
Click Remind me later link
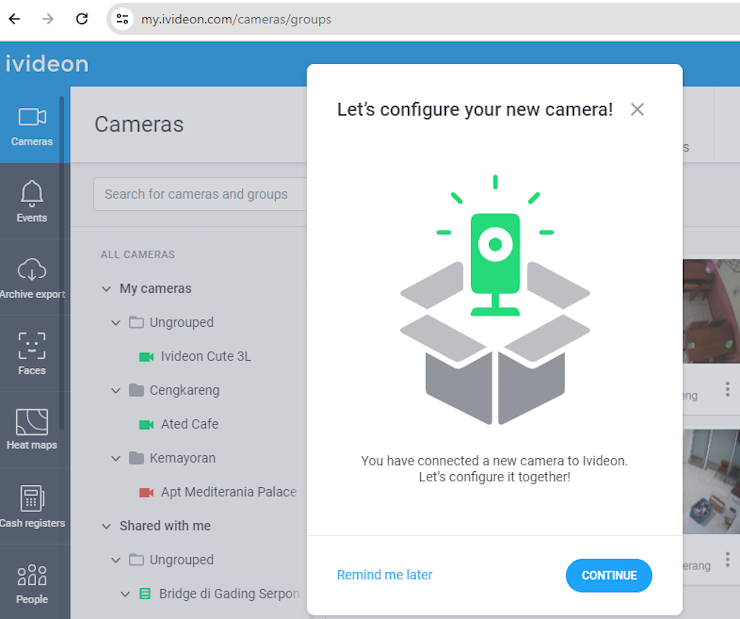point(385,575)
